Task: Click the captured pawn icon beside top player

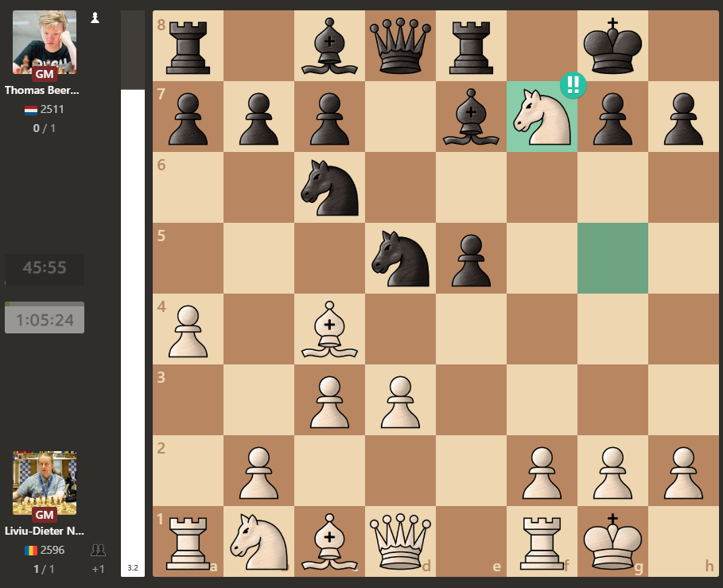Action: pyautogui.click(x=95, y=18)
